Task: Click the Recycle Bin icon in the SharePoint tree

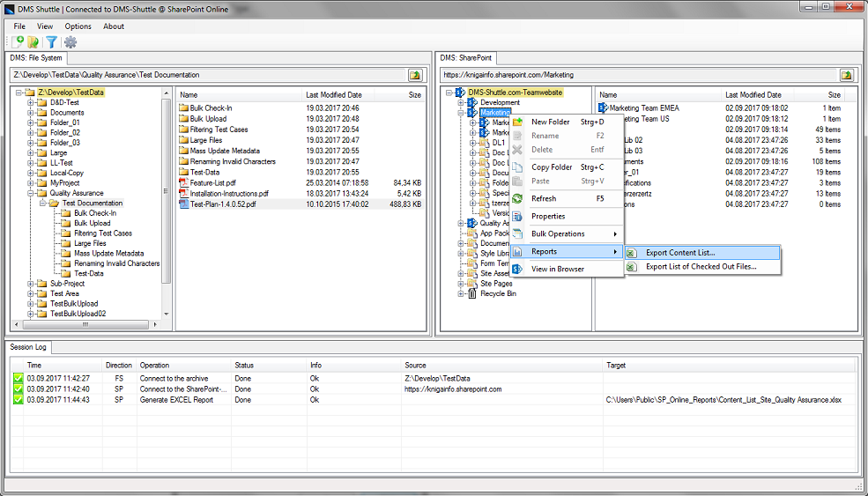Action: [472, 293]
